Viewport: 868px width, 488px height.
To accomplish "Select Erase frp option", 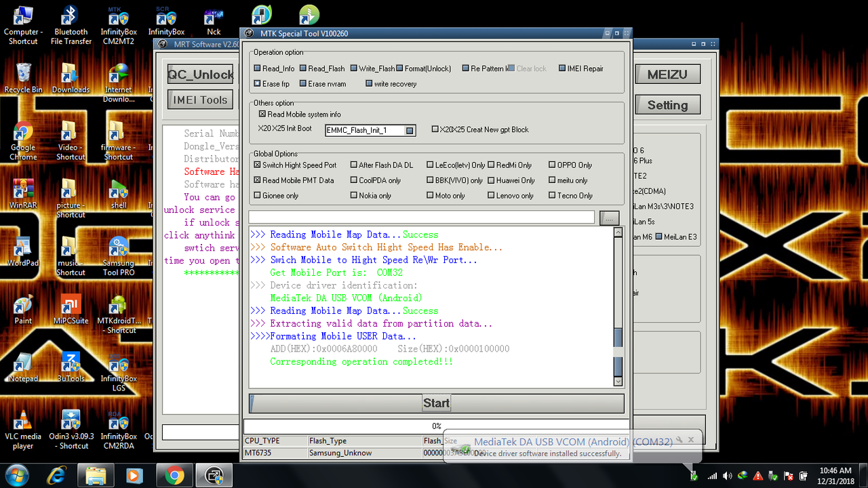I will (271, 84).
